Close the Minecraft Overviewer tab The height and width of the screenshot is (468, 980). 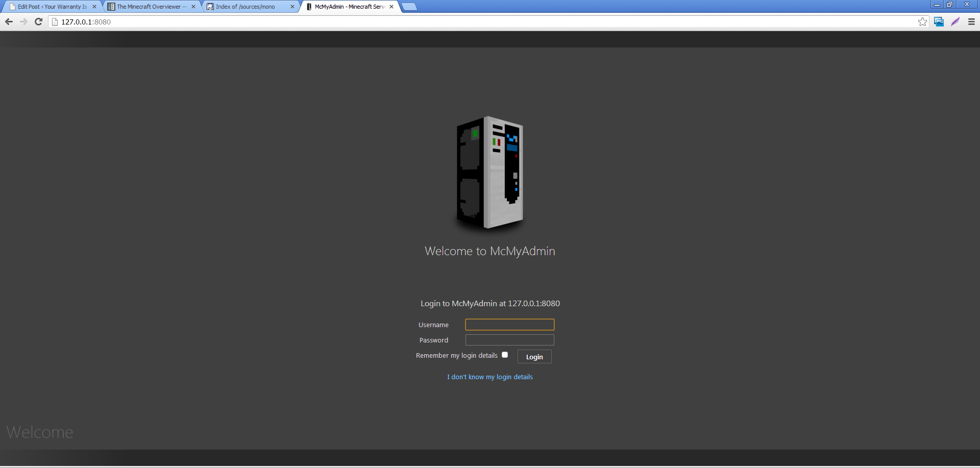(x=193, y=7)
